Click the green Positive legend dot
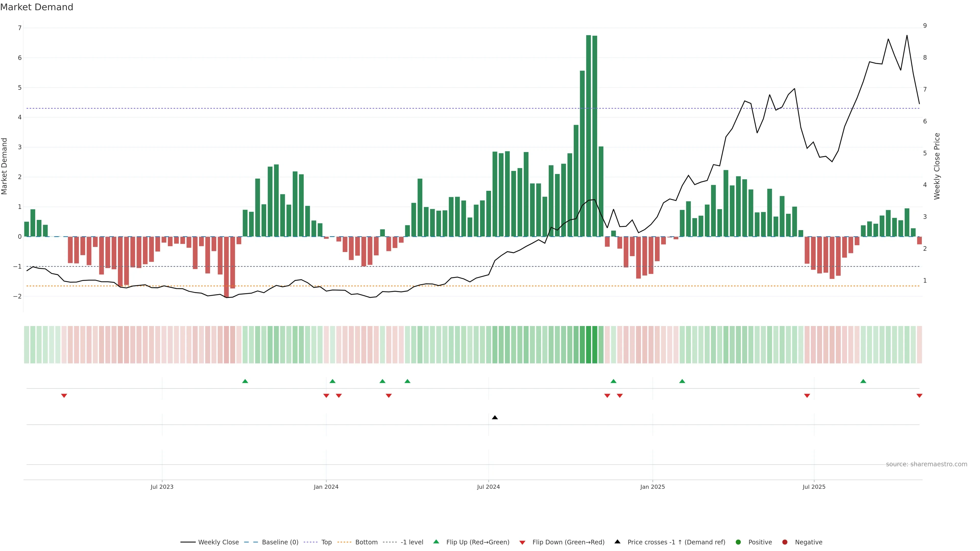Image resolution: width=980 pixels, height=551 pixels. click(x=738, y=542)
